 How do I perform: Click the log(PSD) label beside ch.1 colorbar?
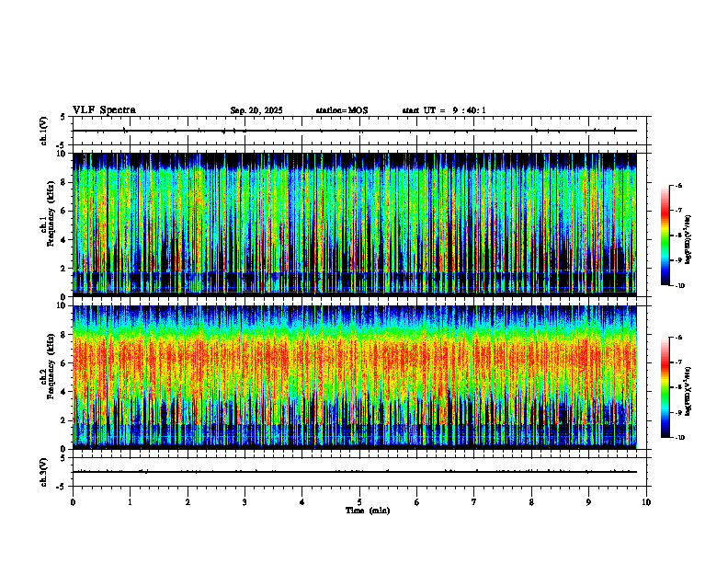[x=688, y=239]
